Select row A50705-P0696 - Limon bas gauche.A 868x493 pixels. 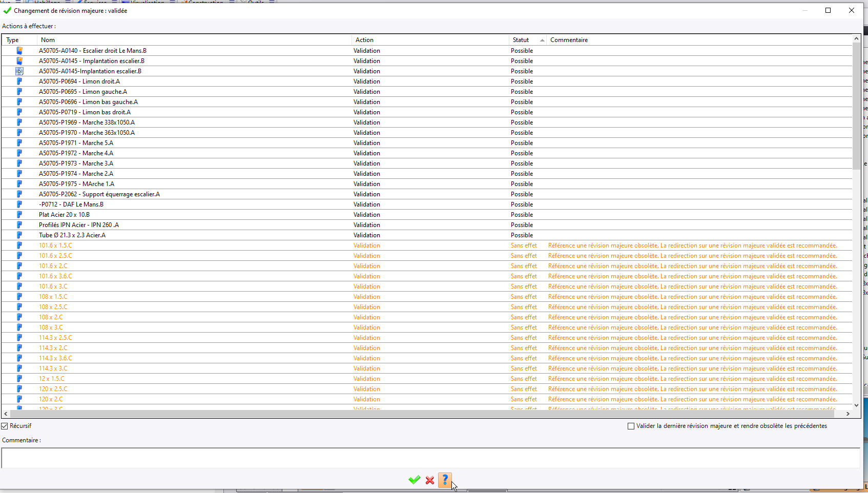[x=427, y=102]
